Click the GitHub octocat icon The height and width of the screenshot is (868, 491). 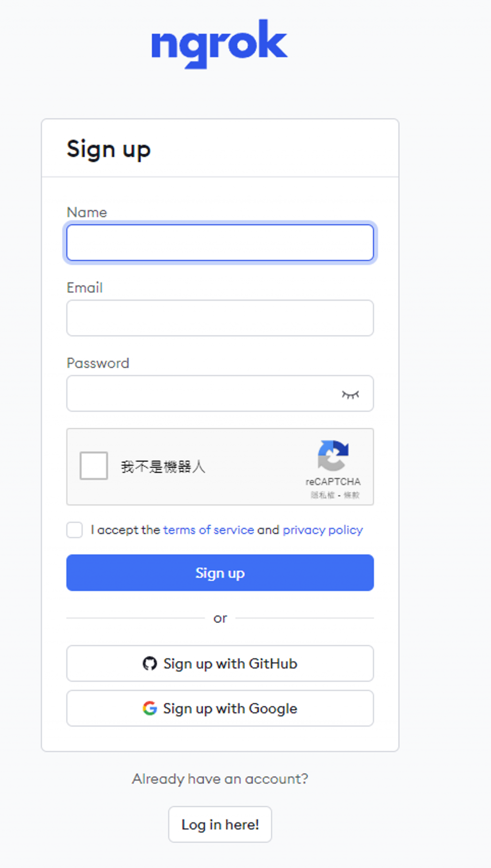pyautogui.click(x=150, y=663)
